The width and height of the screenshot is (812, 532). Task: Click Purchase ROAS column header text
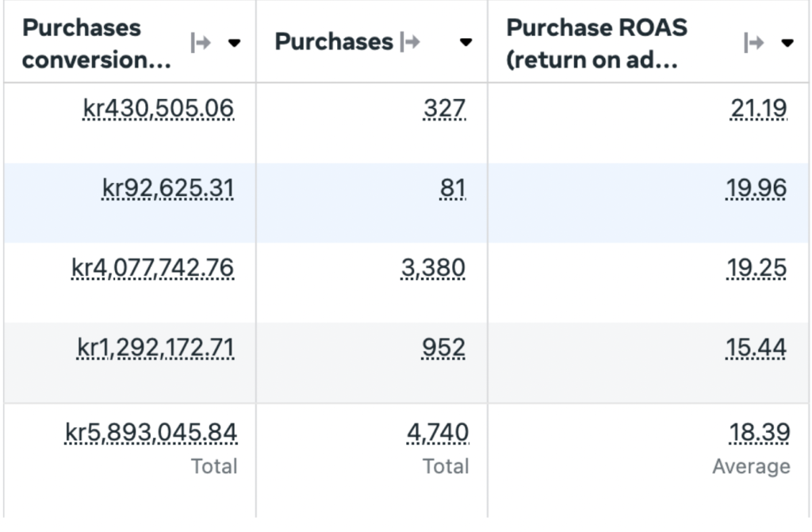click(x=596, y=44)
